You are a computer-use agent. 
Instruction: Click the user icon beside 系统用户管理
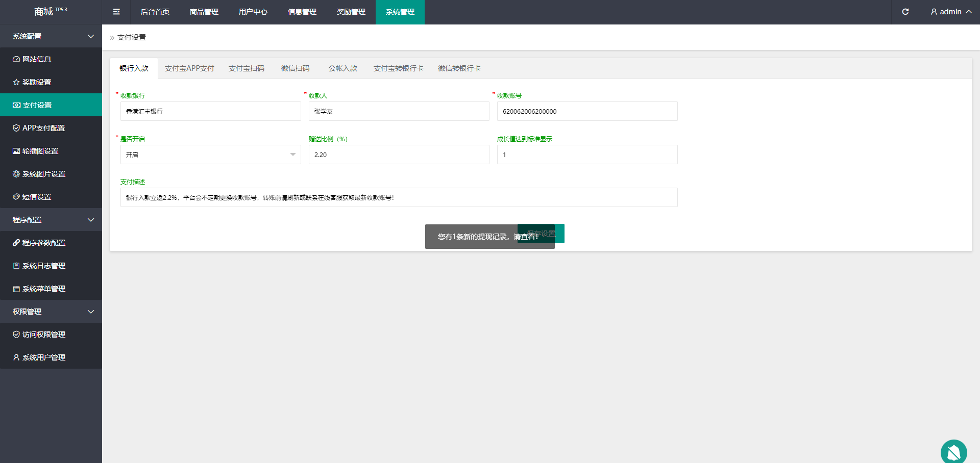pos(16,357)
